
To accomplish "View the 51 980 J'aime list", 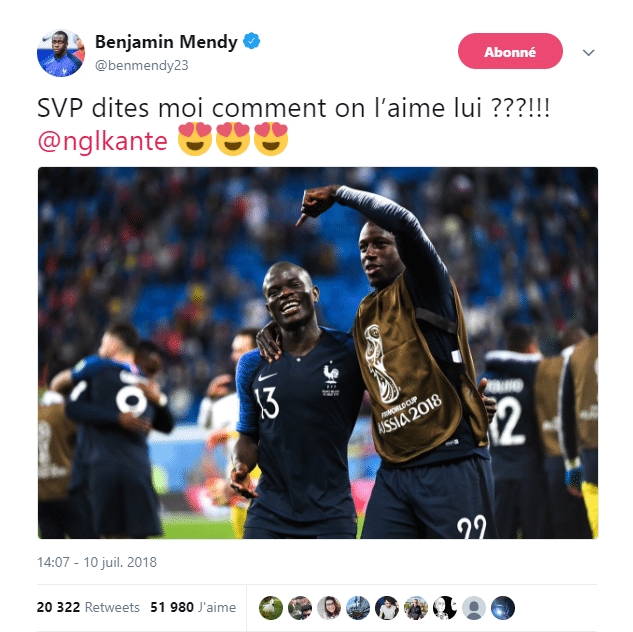I will click(193, 607).
